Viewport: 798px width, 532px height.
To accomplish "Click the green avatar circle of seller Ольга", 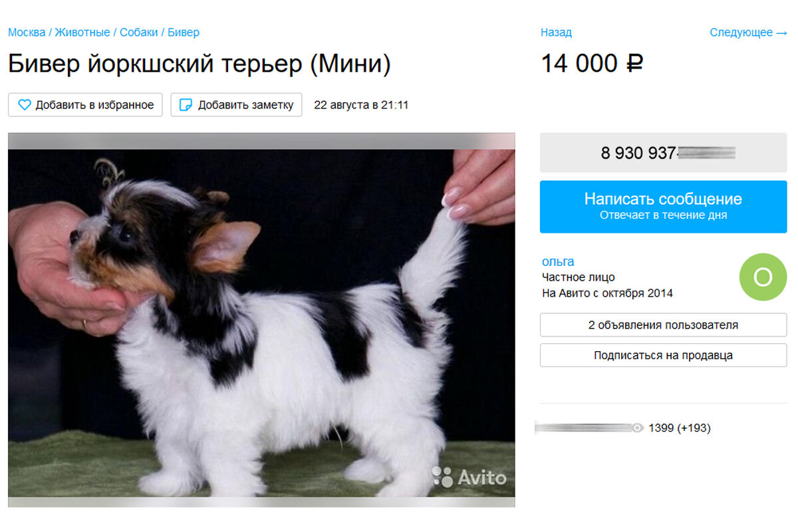I will [763, 277].
